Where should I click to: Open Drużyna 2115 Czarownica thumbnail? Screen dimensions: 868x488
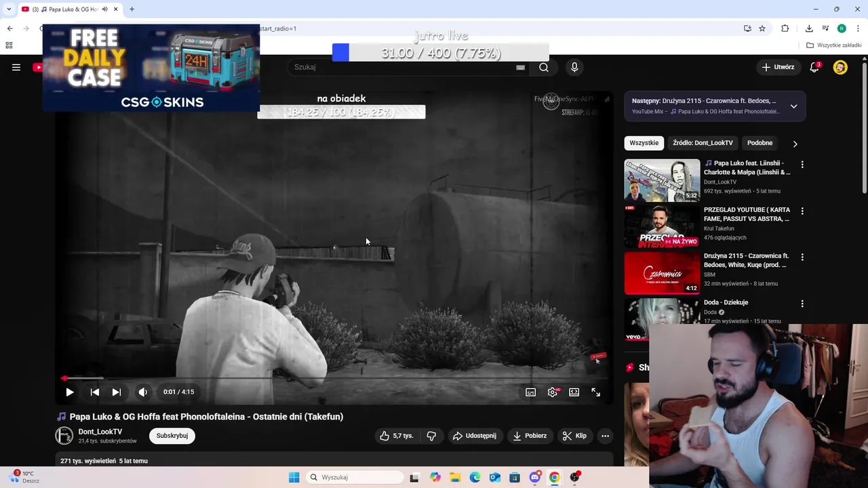(662, 273)
